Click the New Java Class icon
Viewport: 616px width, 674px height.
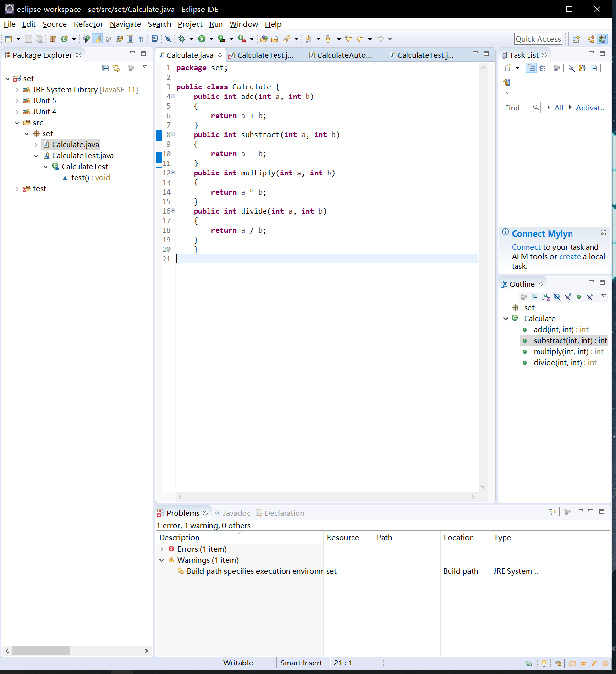[64, 39]
